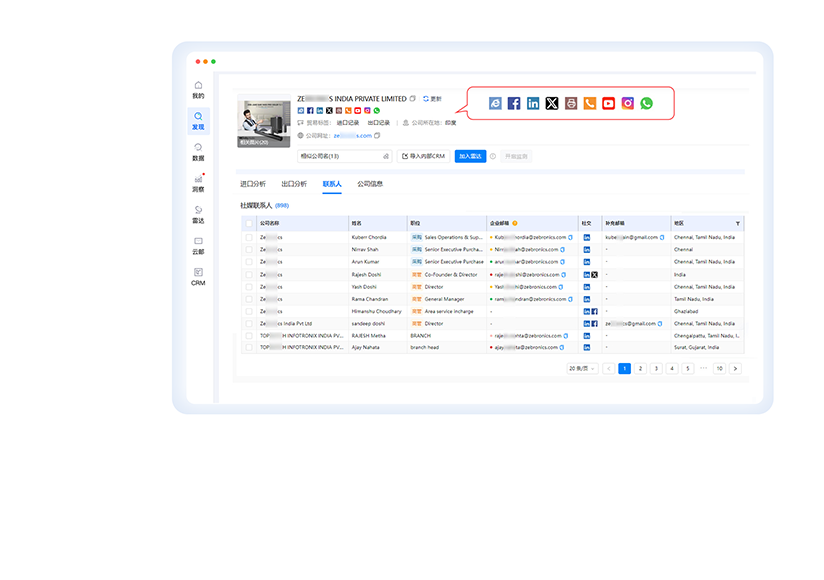Click the blue 加入雷达 button

point(470,156)
